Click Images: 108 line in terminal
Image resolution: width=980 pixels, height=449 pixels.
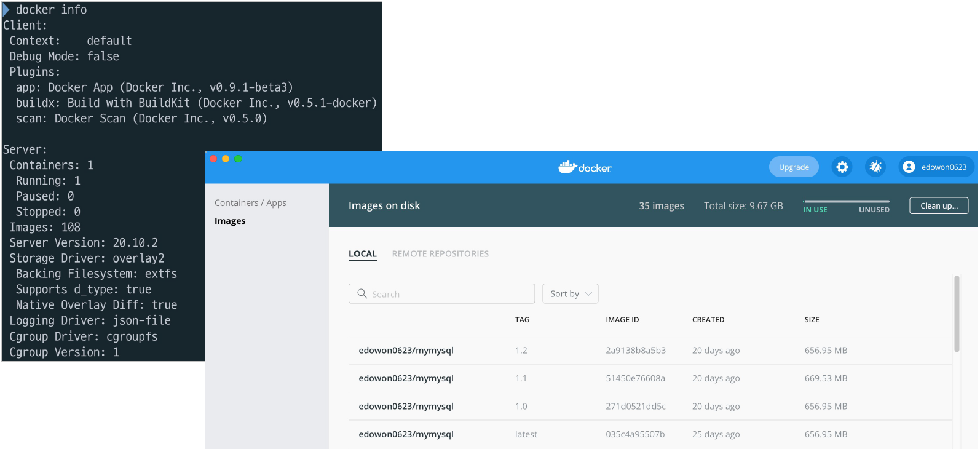tap(45, 228)
